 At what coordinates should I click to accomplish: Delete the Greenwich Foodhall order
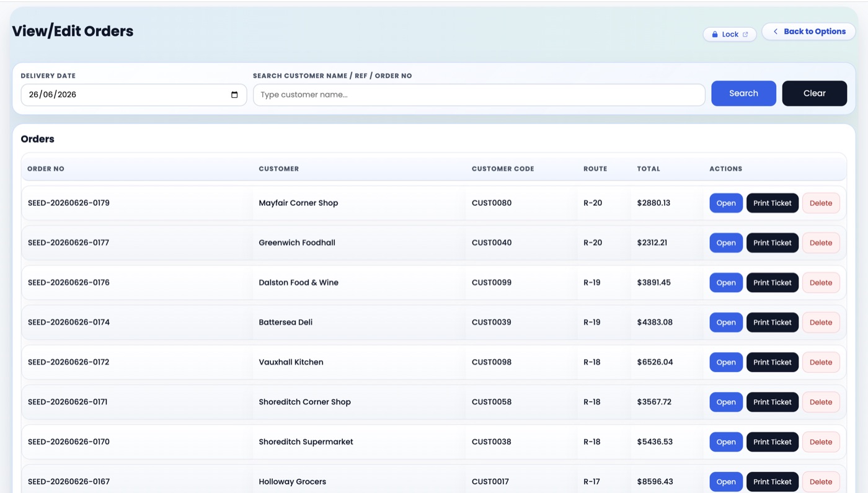(x=821, y=243)
